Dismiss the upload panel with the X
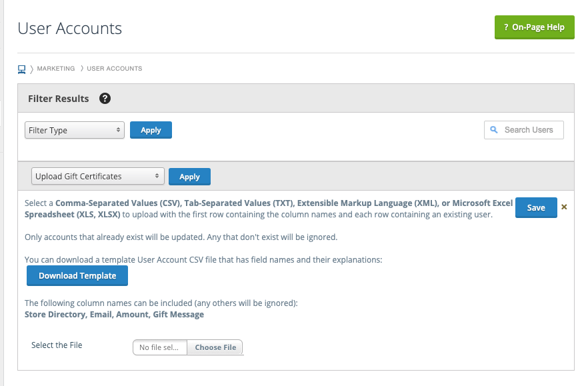The height and width of the screenshot is (386, 588). click(x=564, y=207)
